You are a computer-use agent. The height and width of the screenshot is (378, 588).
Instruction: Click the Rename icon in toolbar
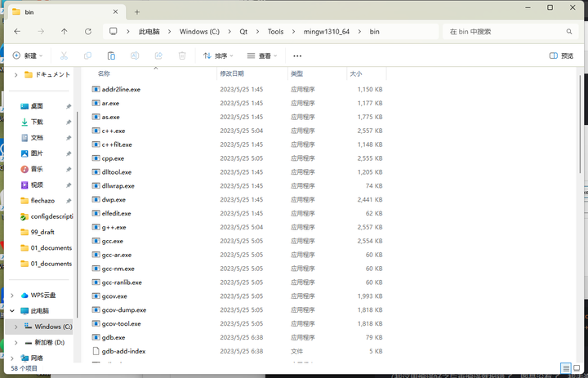135,56
